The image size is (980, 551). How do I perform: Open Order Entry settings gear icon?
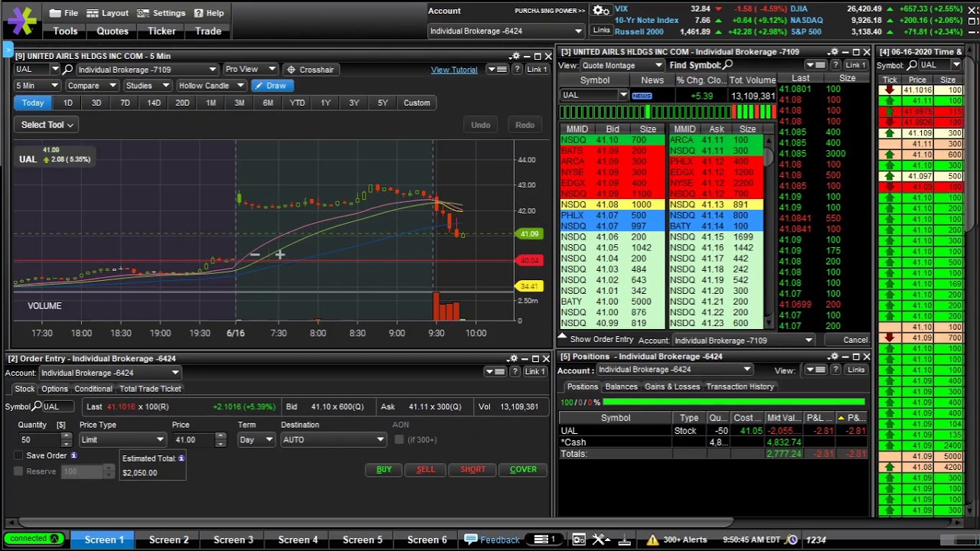[513, 358]
